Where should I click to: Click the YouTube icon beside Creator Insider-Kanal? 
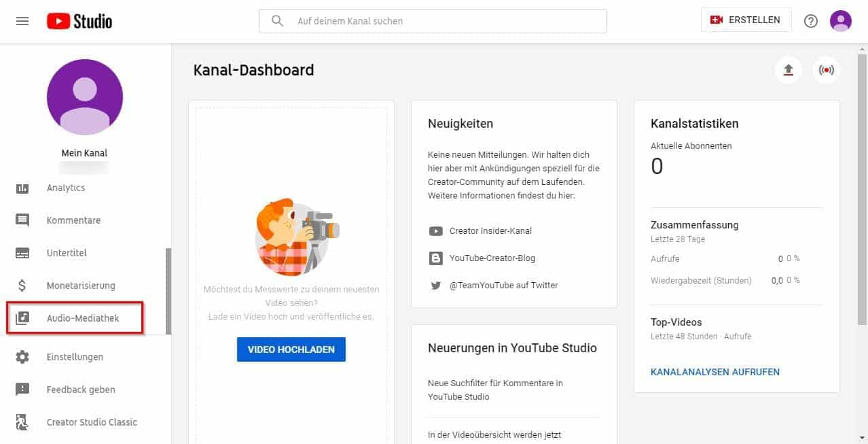436,231
